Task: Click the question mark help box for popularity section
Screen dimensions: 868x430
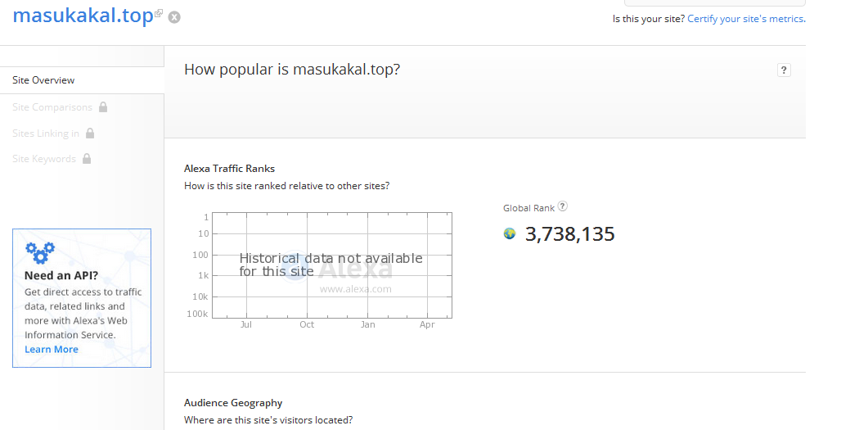Action: click(784, 70)
